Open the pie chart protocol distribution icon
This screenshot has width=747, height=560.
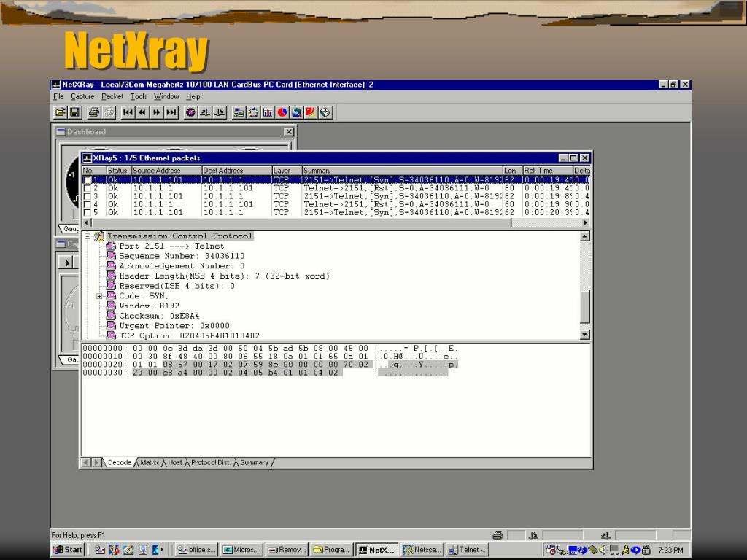point(282,112)
